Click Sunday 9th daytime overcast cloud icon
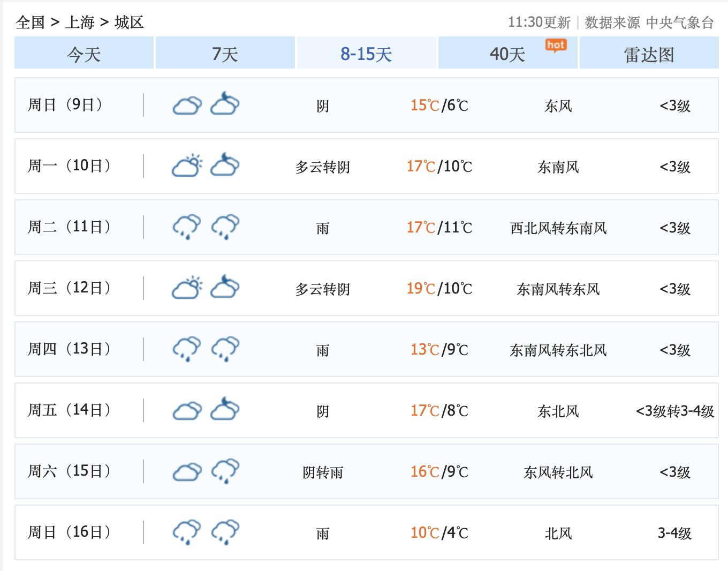This screenshot has height=571, width=728. point(187,106)
